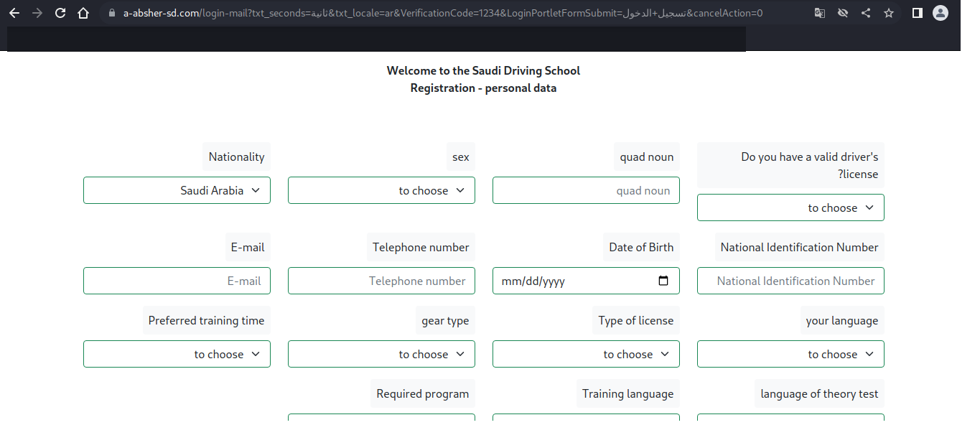
Task: Open the Date of Birth calendar picker
Action: coord(663,280)
